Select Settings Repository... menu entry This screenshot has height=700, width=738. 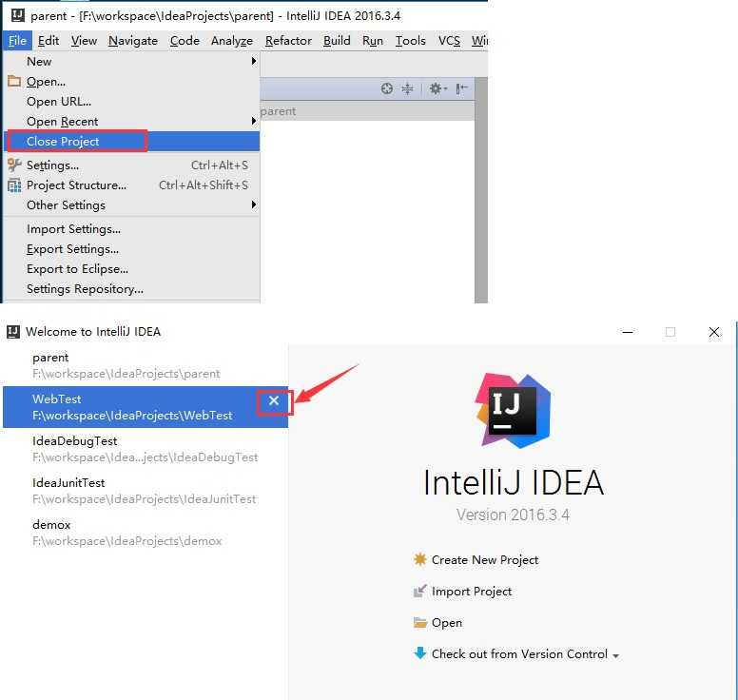(x=132, y=288)
